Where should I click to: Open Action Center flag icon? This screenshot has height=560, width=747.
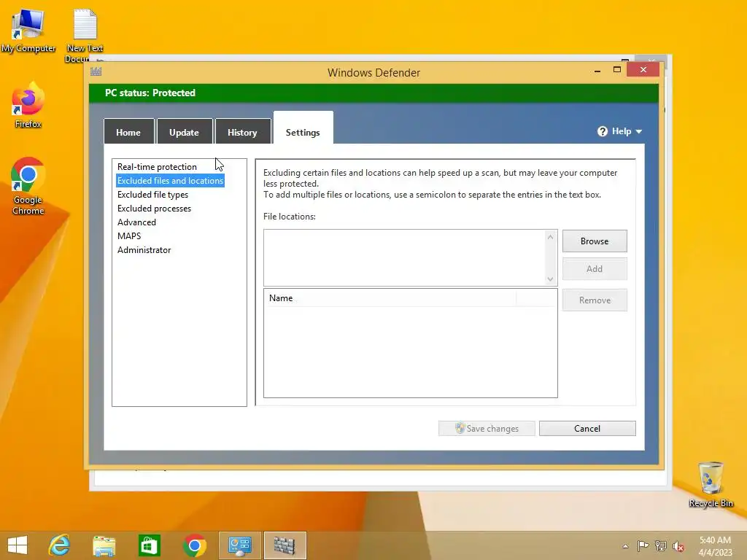point(643,546)
